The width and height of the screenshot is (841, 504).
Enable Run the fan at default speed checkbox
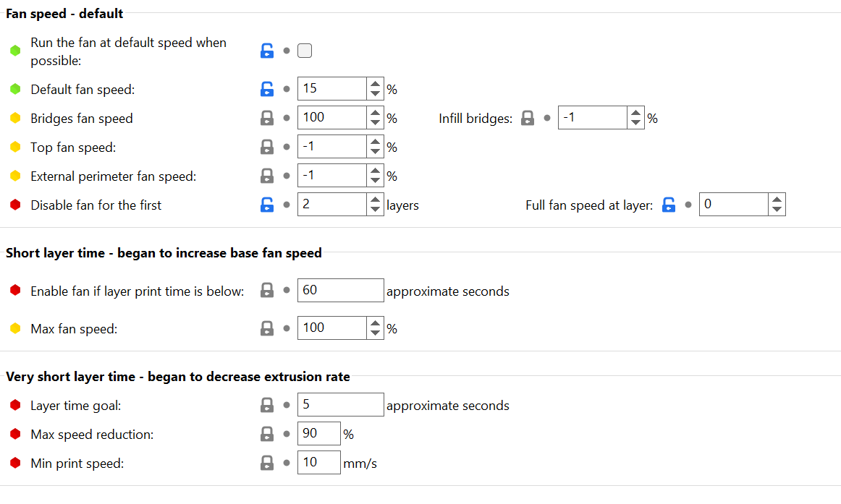point(305,51)
